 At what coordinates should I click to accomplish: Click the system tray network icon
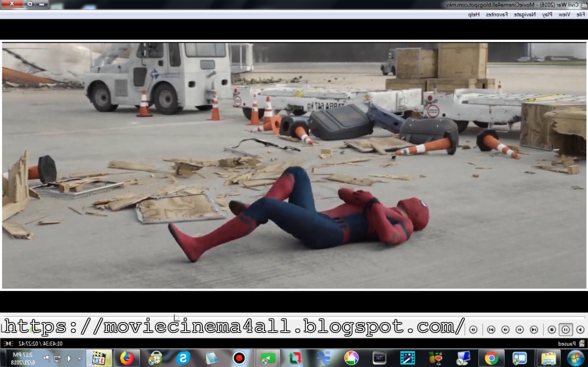[x=57, y=358]
